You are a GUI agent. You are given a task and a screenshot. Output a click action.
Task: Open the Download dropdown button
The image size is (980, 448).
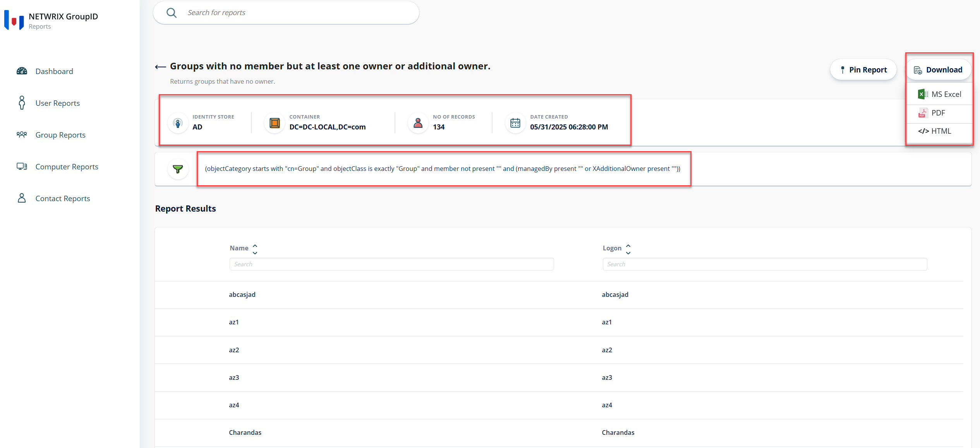coord(938,70)
